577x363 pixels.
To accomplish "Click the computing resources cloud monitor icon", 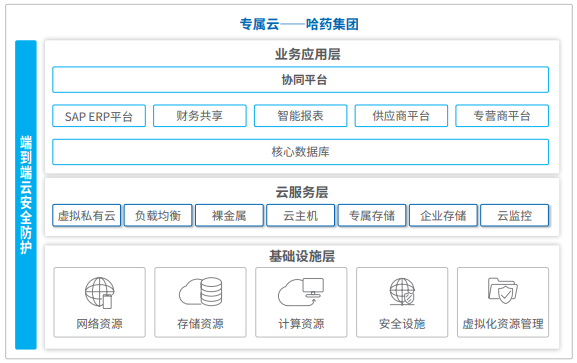I will [301, 292].
